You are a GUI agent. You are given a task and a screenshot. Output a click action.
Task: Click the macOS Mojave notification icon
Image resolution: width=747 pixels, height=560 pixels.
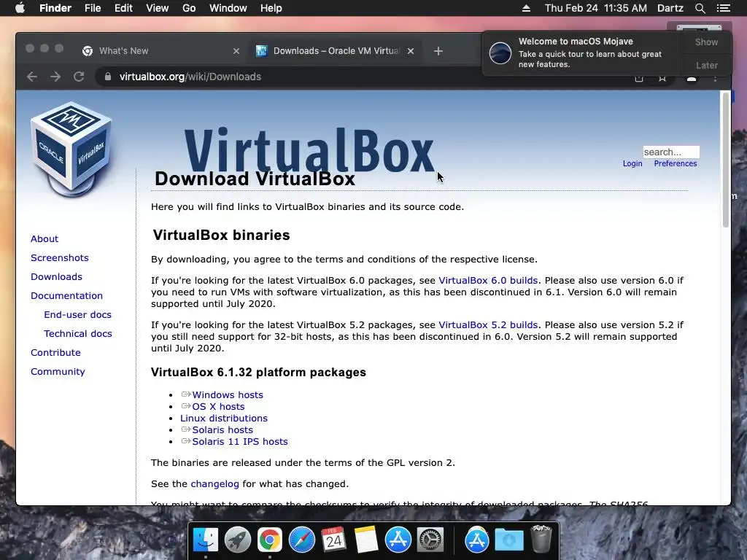(500, 52)
